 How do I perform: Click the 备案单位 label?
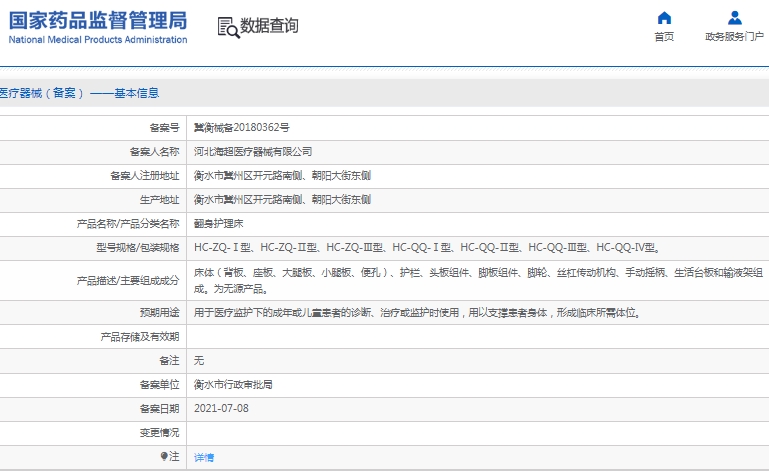[x=159, y=385]
